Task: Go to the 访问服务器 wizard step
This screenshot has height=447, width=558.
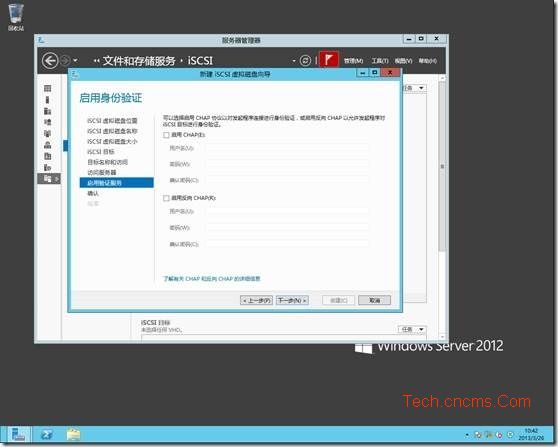Action: (102, 172)
